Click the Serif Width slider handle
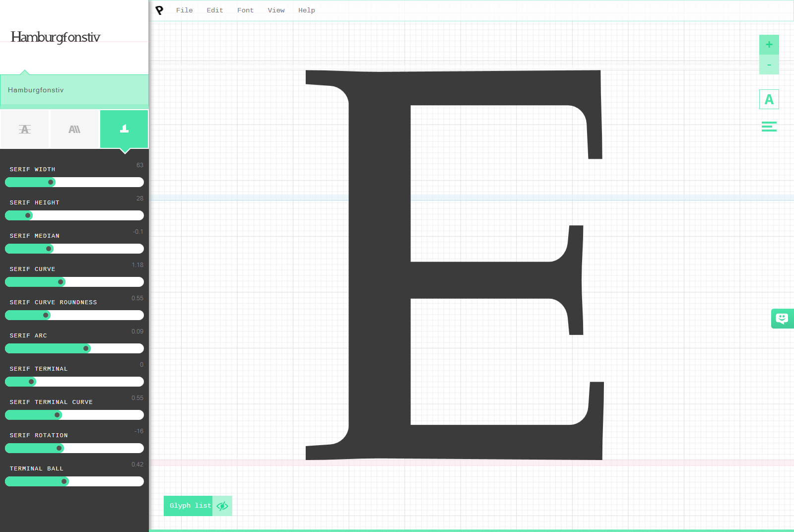The width and height of the screenshot is (794, 532). click(51, 182)
